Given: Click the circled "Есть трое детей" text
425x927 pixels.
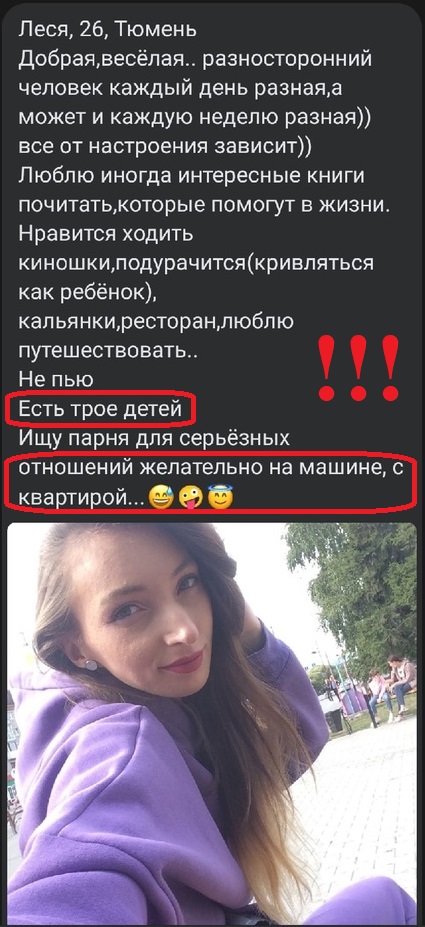Looking at the screenshot, I should 99,409.
